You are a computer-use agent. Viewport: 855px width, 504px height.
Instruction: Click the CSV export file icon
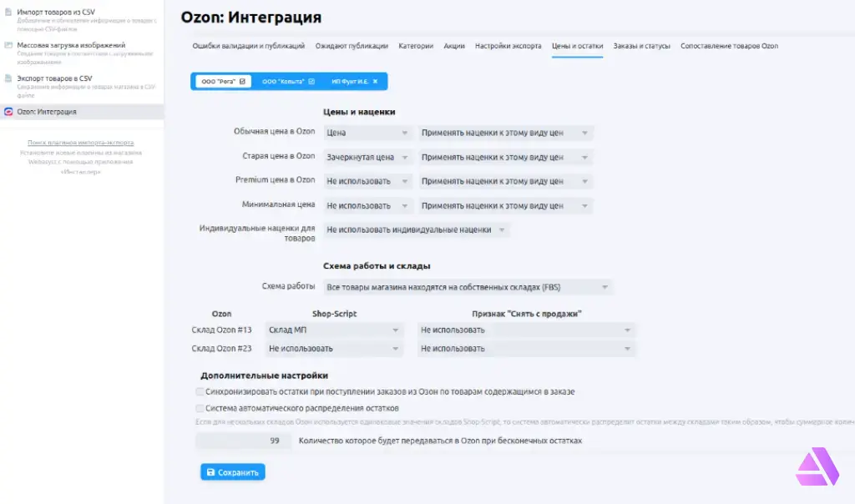8,79
